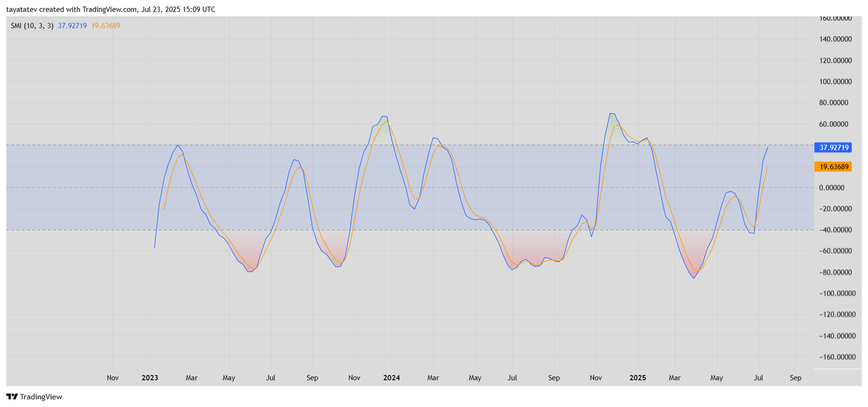Click the May label after 2024
Image resolution: width=868 pixels, height=407 pixels.
tap(475, 378)
